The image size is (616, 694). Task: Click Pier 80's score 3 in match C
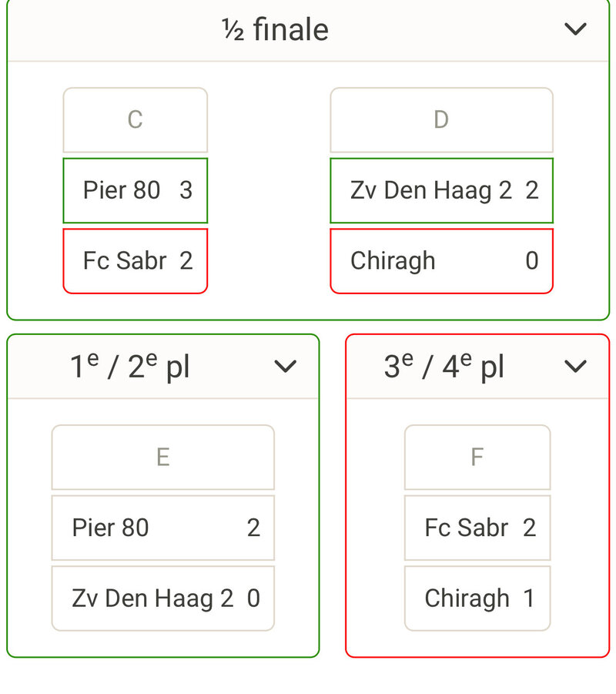pos(186,190)
